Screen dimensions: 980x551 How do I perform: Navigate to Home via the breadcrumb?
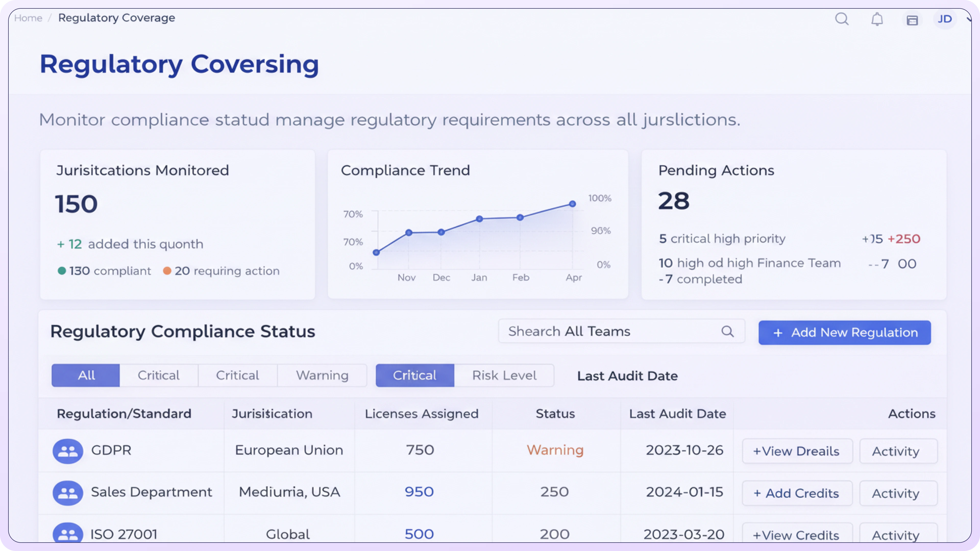28,18
